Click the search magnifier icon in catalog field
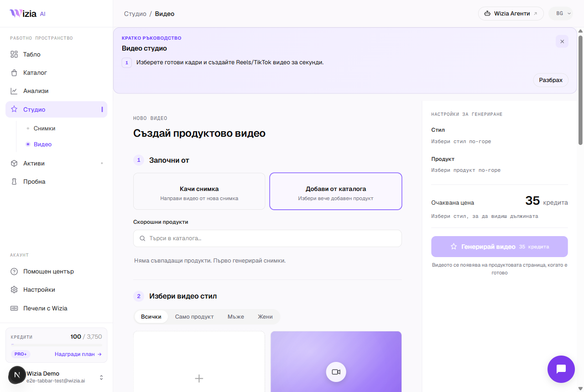This screenshot has width=584, height=392. [142, 238]
